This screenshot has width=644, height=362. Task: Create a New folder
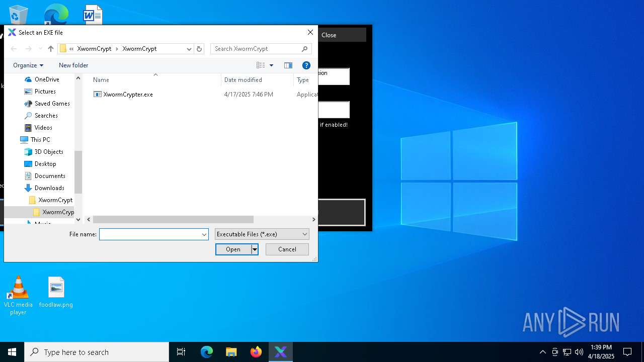(x=73, y=65)
